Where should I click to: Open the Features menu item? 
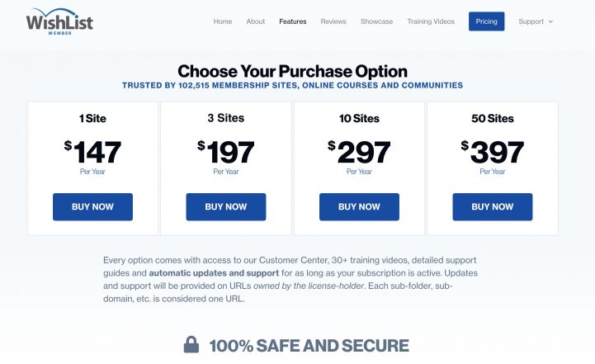coord(293,21)
